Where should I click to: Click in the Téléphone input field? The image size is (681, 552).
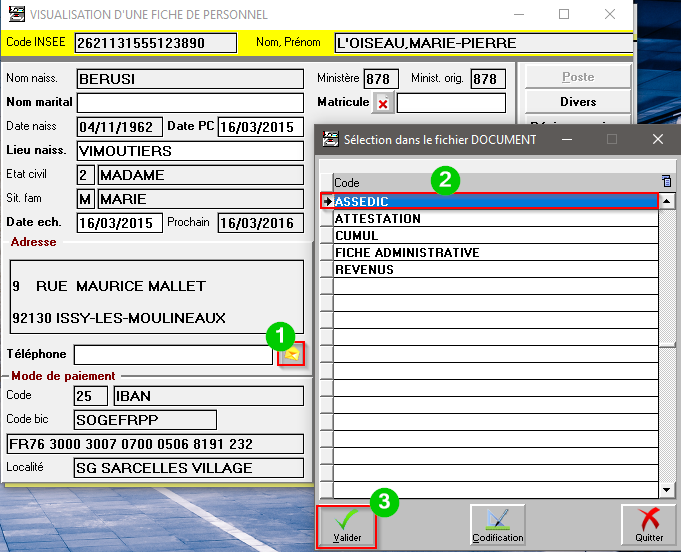pyautogui.click(x=172, y=355)
